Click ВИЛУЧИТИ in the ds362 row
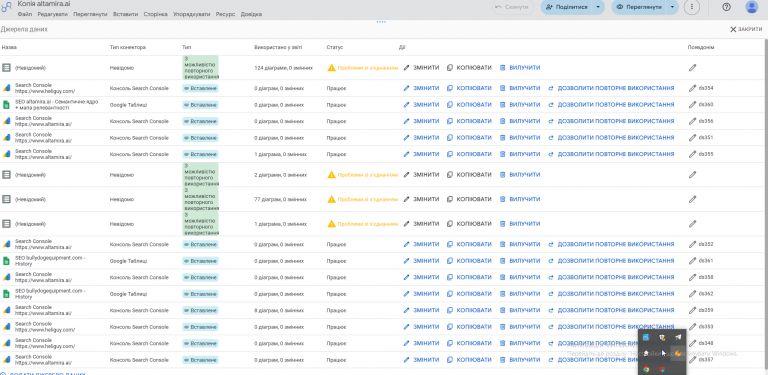 [520, 294]
